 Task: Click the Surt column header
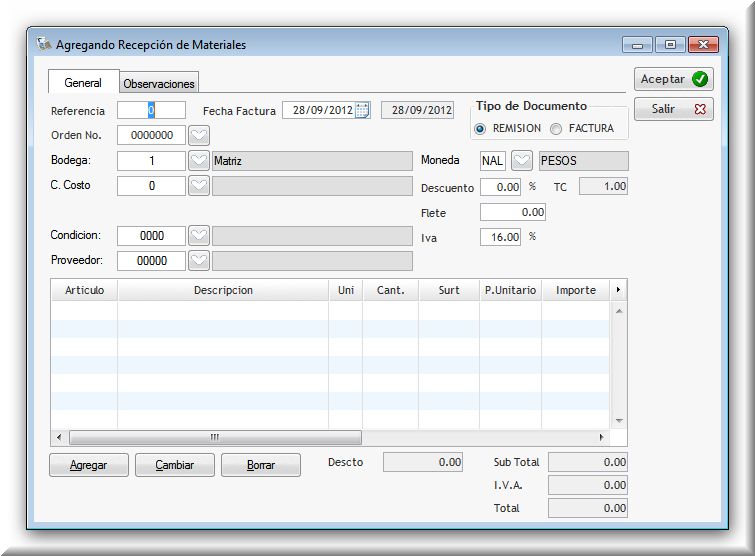pyautogui.click(x=449, y=290)
